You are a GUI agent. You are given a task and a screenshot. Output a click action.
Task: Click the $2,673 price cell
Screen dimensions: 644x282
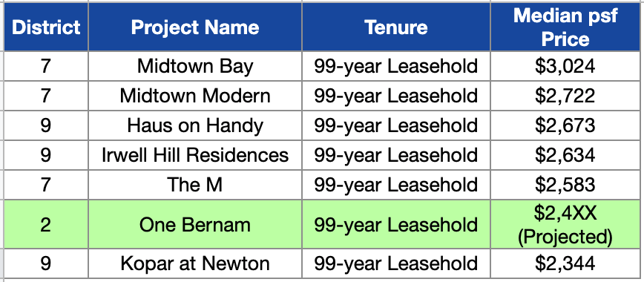[x=565, y=125]
